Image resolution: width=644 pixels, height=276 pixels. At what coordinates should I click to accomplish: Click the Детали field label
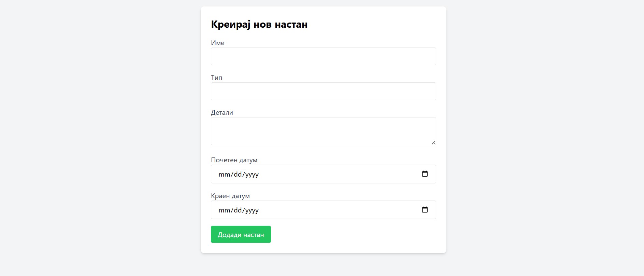(222, 112)
